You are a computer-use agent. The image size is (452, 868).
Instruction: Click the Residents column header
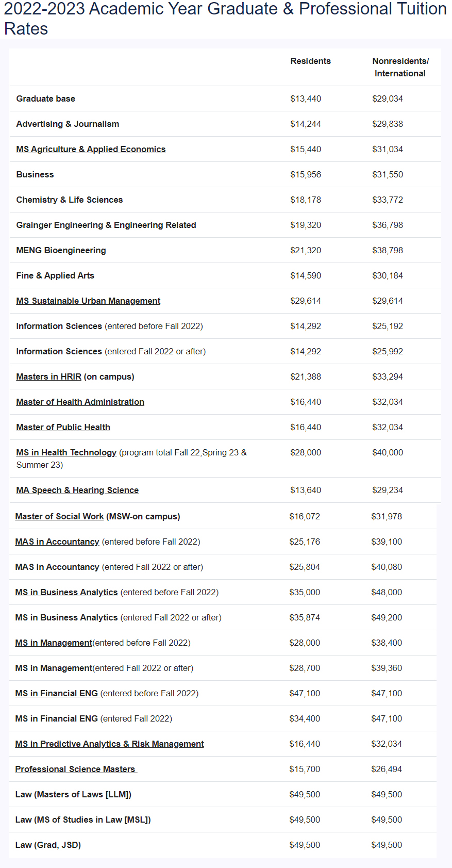tap(310, 61)
